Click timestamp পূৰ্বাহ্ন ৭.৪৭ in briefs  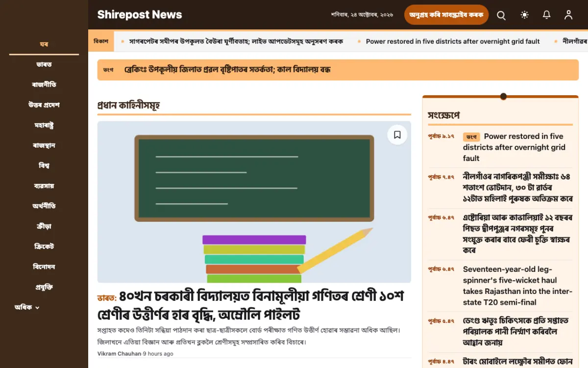pos(441,177)
